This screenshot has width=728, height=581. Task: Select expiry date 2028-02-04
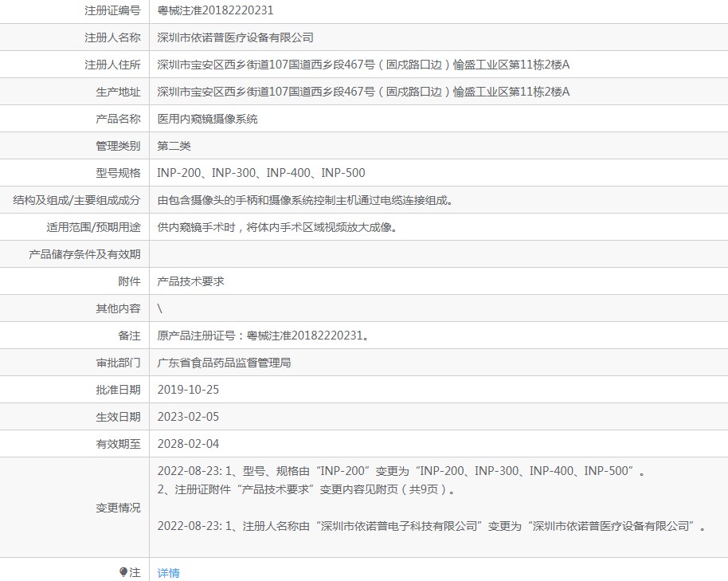tap(188, 444)
